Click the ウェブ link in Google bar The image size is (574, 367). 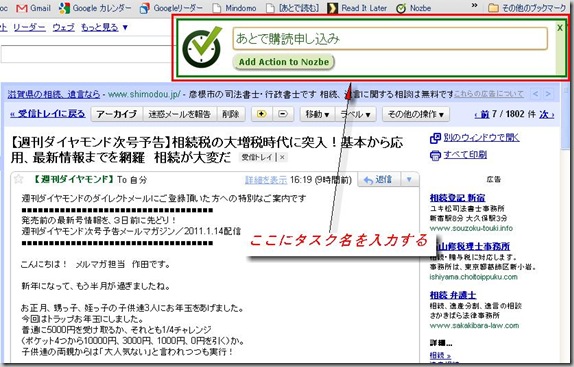pyautogui.click(x=64, y=27)
